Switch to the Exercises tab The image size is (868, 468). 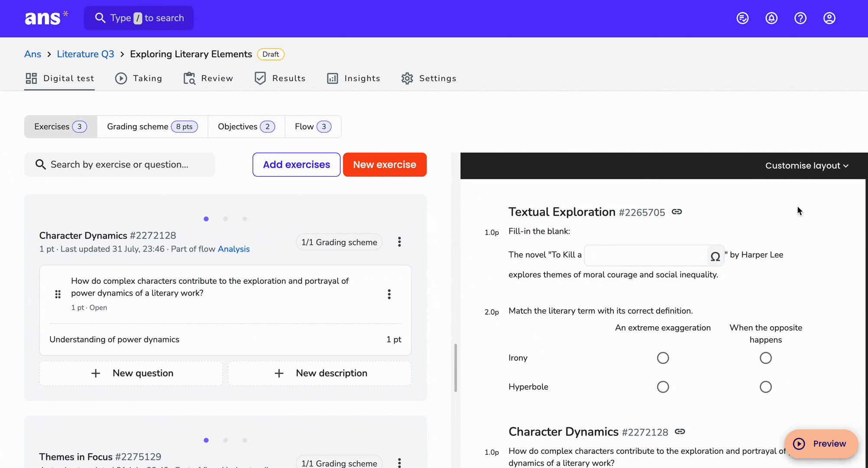tap(61, 127)
